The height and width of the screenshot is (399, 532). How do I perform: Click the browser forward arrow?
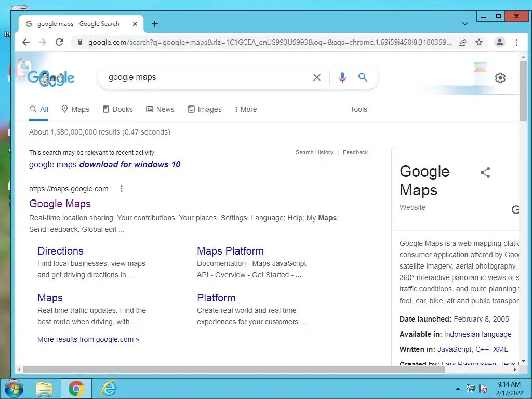tap(43, 42)
